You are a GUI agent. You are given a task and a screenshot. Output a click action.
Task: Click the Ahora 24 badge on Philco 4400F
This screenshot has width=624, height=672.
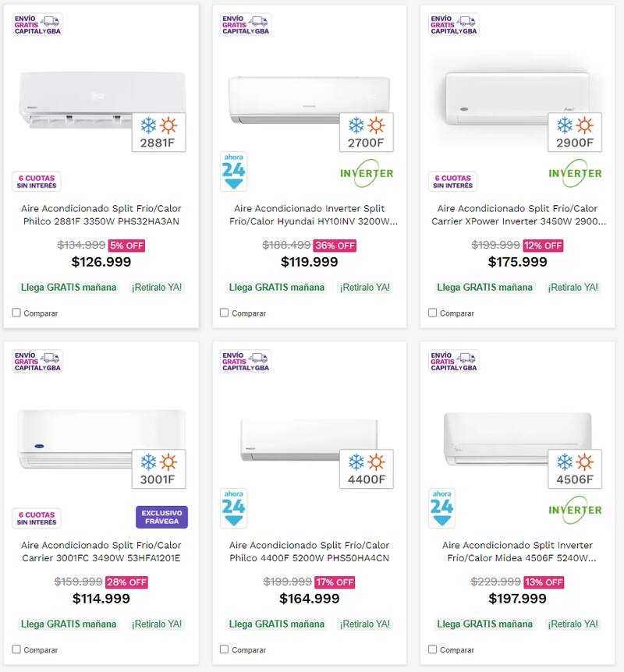click(233, 508)
